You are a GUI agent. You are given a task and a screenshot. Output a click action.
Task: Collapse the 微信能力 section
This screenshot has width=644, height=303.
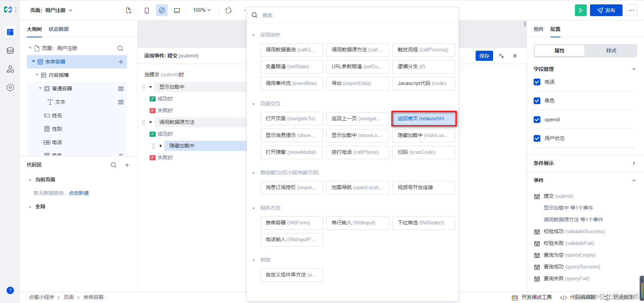(254, 173)
